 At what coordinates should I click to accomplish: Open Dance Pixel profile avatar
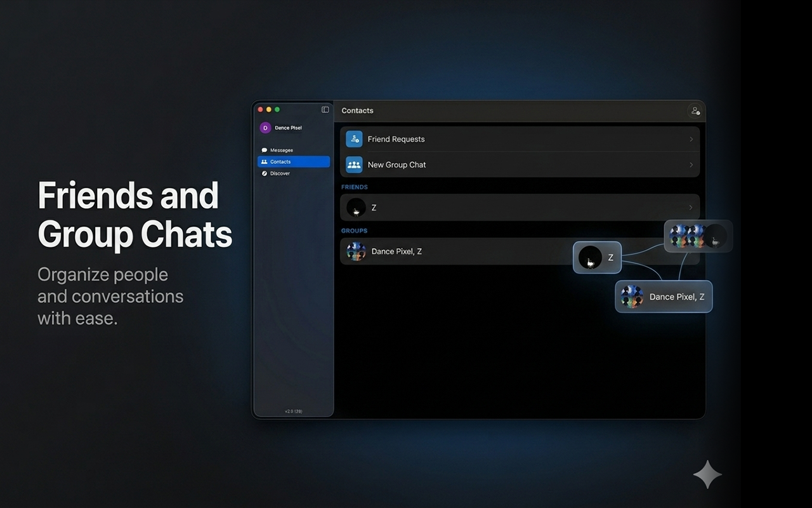pyautogui.click(x=265, y=128)
